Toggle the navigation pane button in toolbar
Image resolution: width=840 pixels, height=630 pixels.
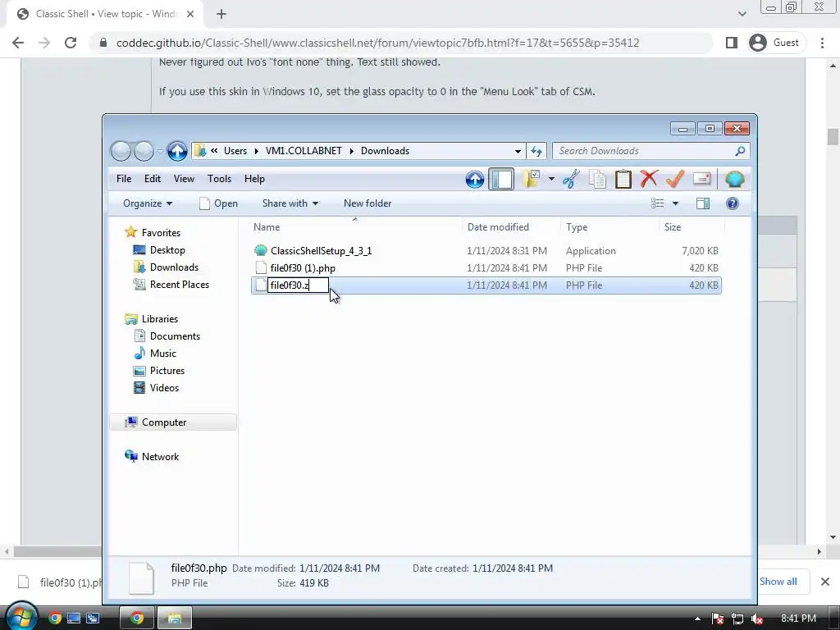tap(501, 179)
